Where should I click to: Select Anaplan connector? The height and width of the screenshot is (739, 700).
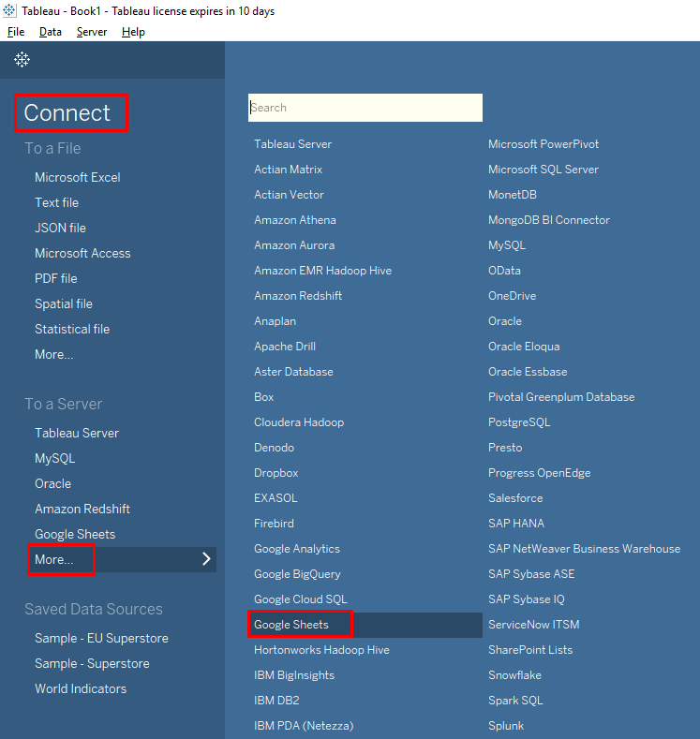pos(276,321)
